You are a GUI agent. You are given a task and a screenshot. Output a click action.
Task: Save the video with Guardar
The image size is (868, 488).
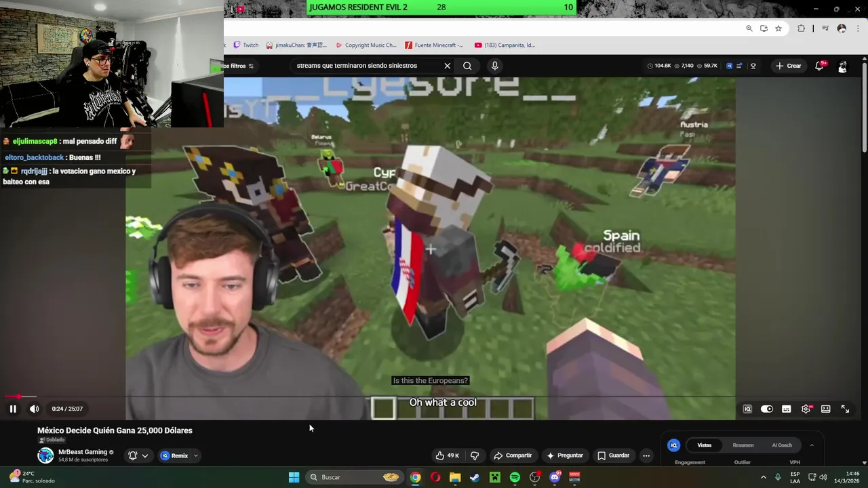pos(614,455)
